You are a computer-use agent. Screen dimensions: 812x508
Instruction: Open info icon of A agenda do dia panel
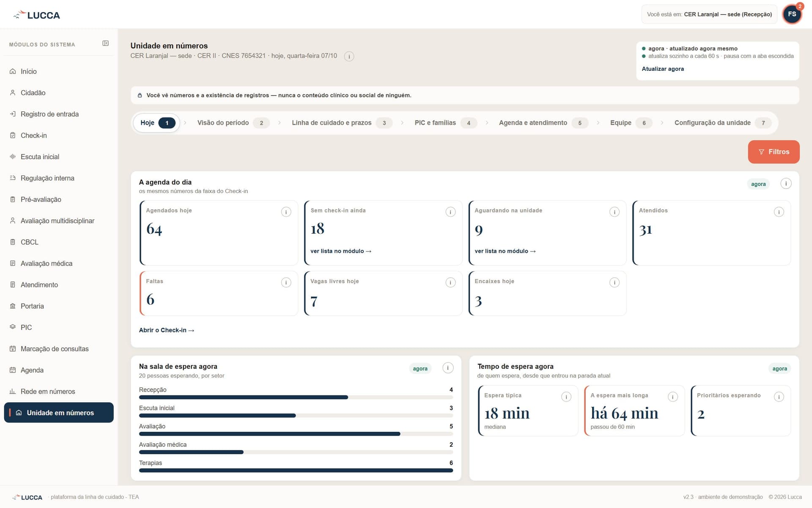click(x=786, y=184)
